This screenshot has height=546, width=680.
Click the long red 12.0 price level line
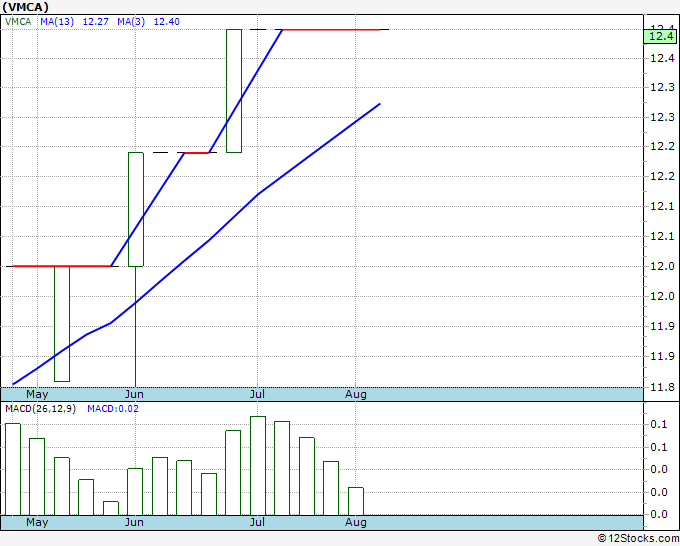(x=62, y=266)
